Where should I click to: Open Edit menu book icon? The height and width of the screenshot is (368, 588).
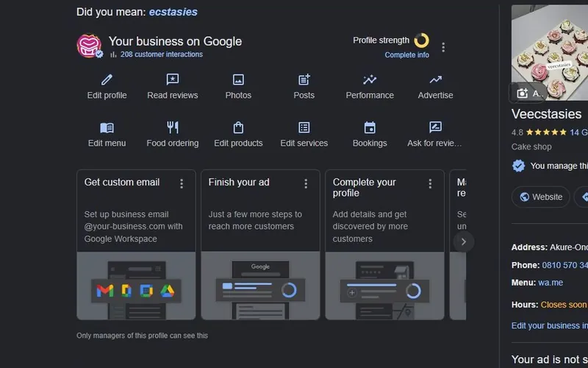107,127
